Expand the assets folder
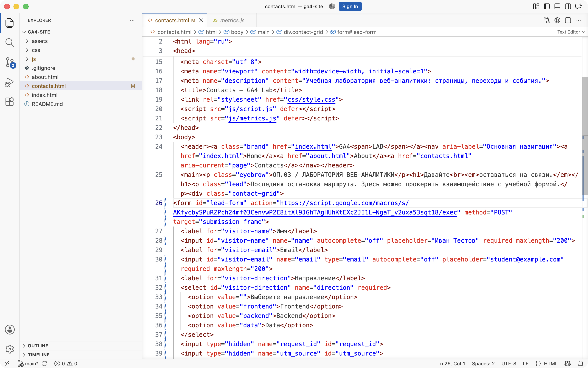Image resolution: width=588 pixels, height=368 pixels. [27, 41]
